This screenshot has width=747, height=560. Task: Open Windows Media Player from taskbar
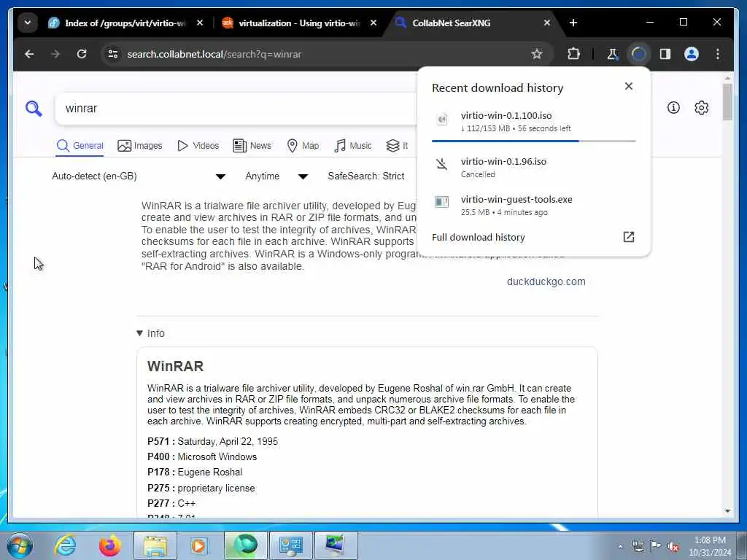click(200, 545)
